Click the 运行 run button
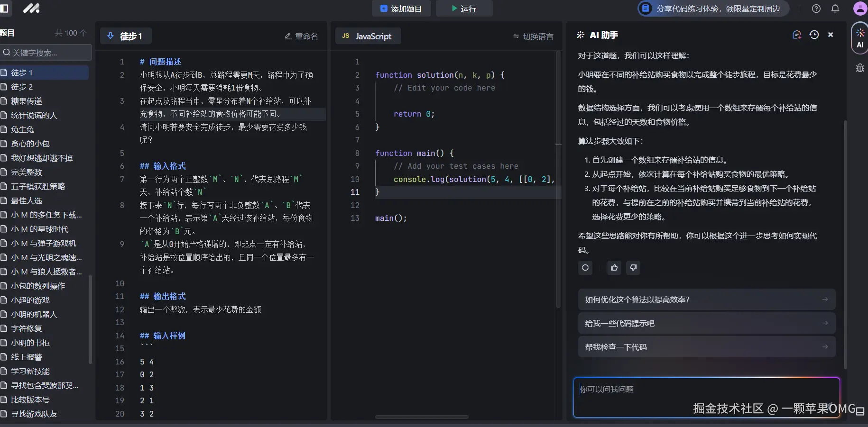The height and width of the screenshot is (427, 868). point(464,8)
